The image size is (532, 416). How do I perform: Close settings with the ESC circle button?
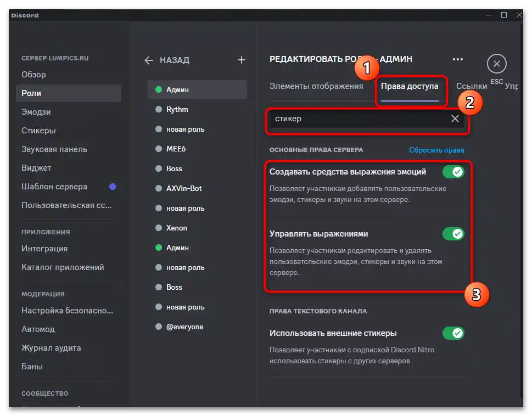coord(496,64)
